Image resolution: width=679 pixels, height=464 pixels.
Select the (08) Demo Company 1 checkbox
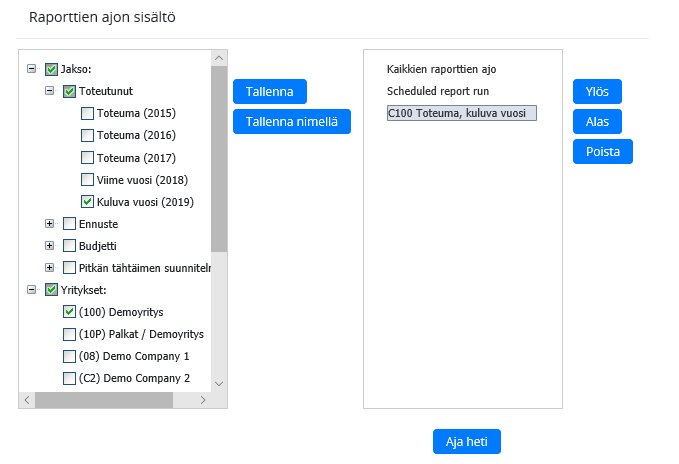coord(69,356)
